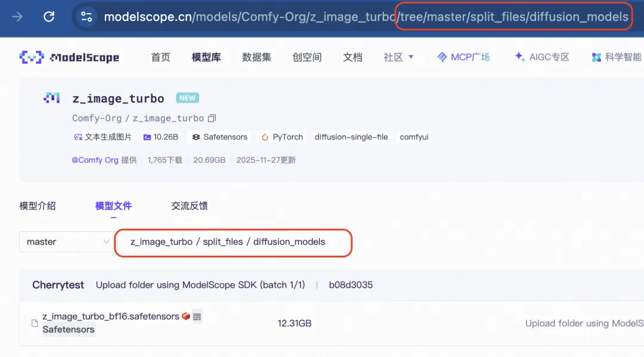Click the file row commit message Upload folder
The width and height of the screenshot is (644, 357).
tap(584, 324)
